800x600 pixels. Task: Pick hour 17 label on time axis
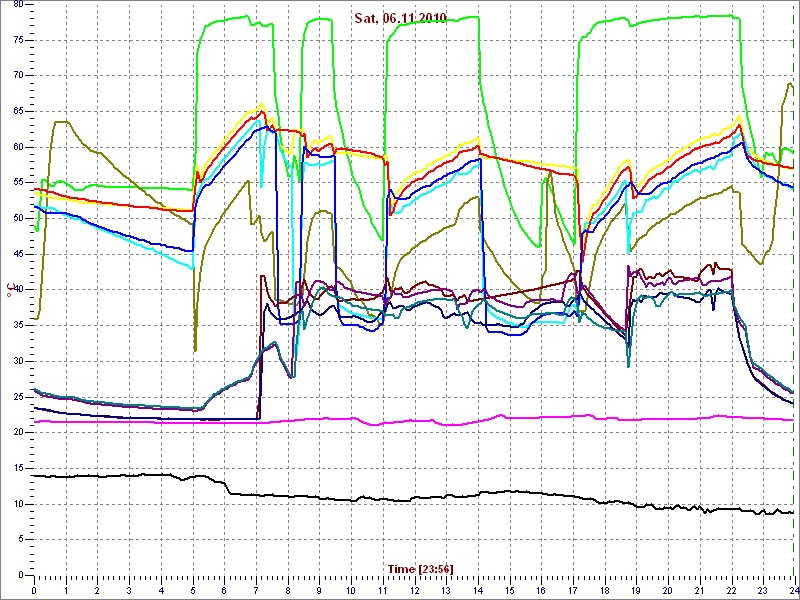(x=573, y=589)
